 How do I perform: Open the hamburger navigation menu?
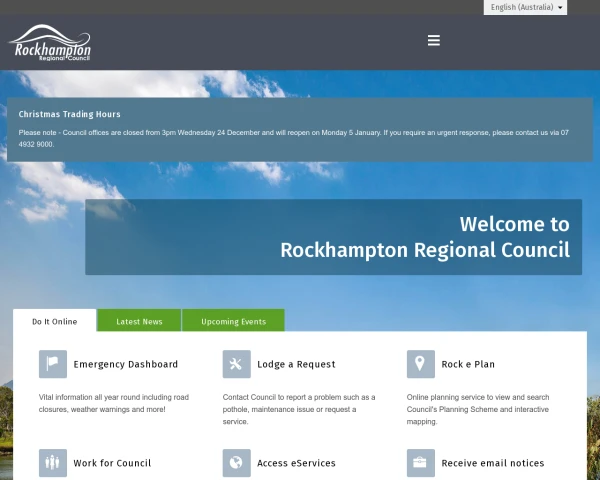click(x=433, y=40)
